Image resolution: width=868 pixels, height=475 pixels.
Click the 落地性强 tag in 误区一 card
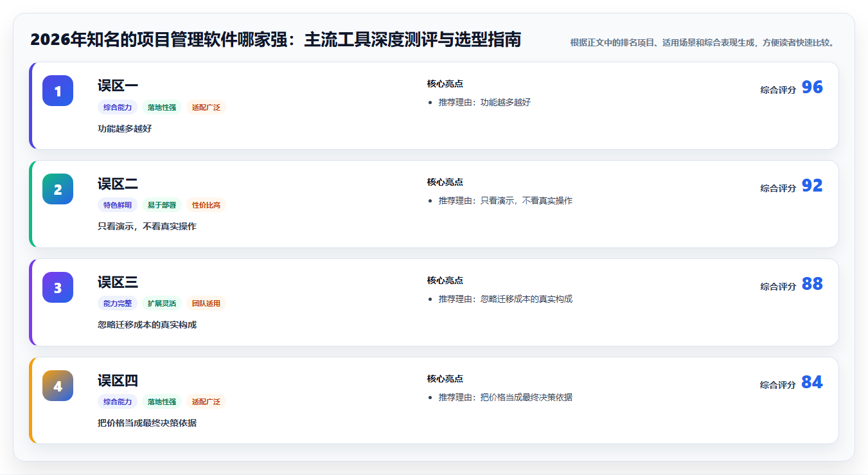click(162, 107)
